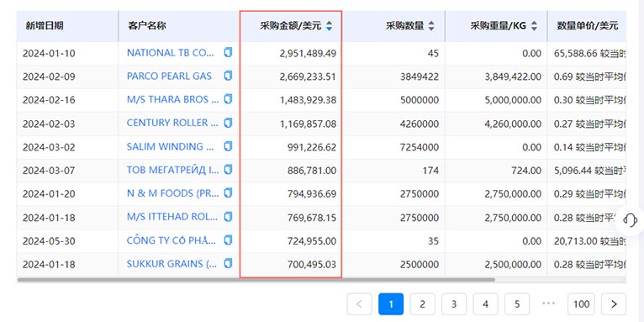Click the 数量单价/美元 column header
Viewport: 644px width, 322px height.
588,26
